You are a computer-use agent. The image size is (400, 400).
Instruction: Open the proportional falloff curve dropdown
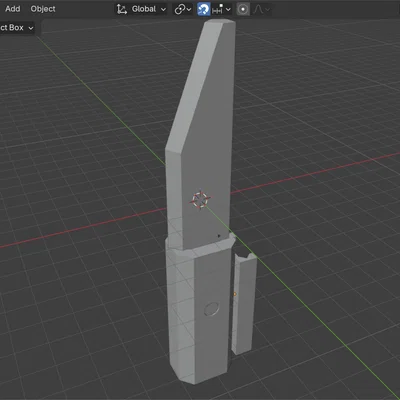point(261,9)
